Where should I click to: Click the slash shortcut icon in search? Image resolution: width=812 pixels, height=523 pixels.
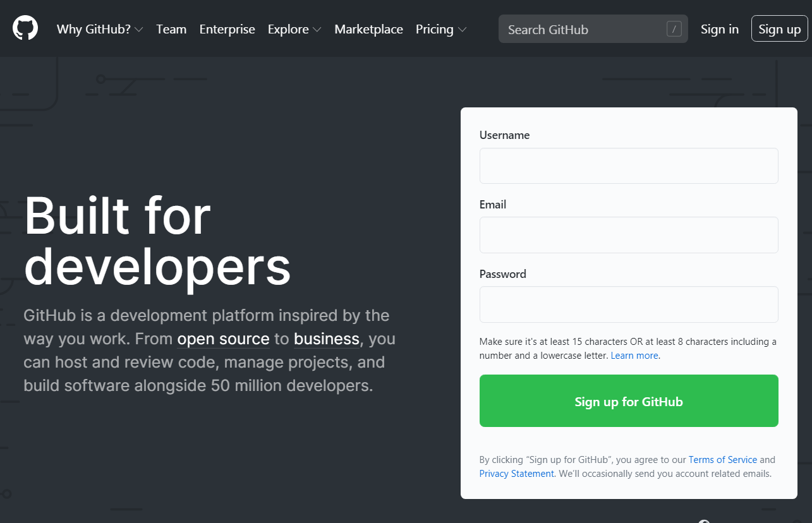coord(674,29)
